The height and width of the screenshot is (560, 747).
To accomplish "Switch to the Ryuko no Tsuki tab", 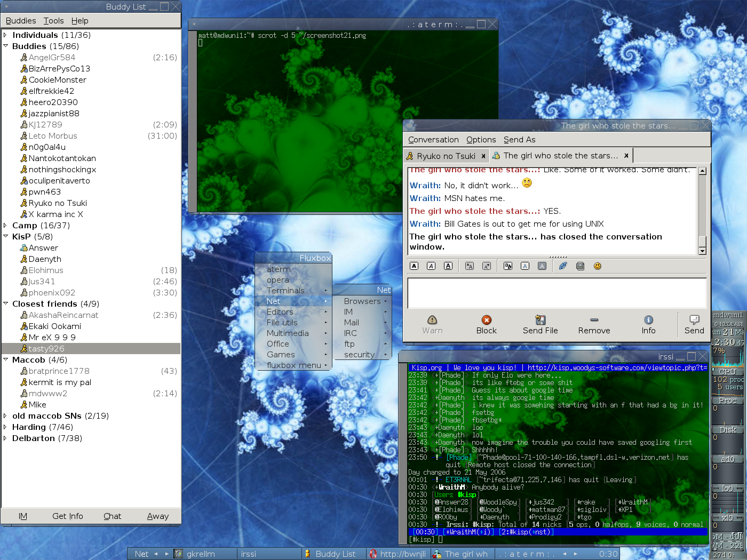I will (446, 156).
